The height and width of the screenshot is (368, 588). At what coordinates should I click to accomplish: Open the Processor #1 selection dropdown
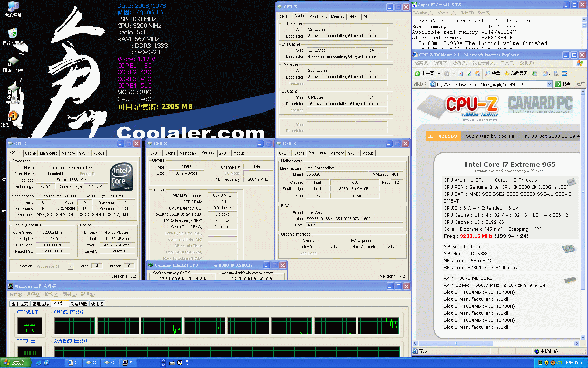70,266
